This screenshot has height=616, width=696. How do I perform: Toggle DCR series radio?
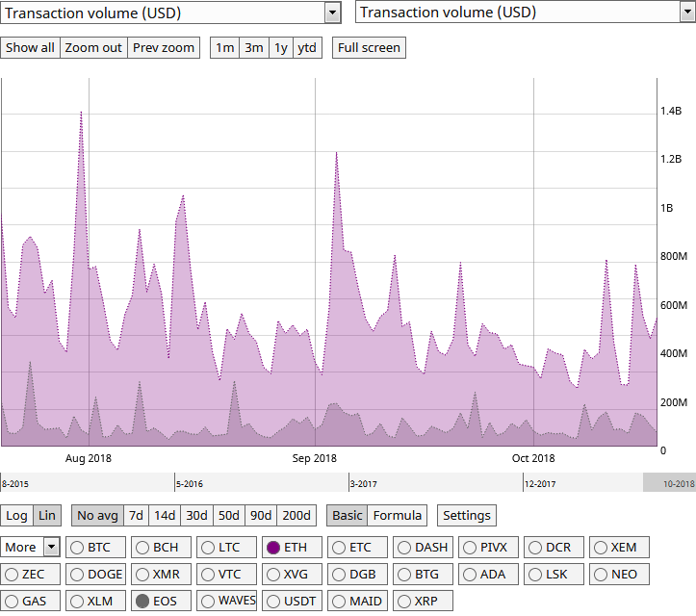[554, 548]
